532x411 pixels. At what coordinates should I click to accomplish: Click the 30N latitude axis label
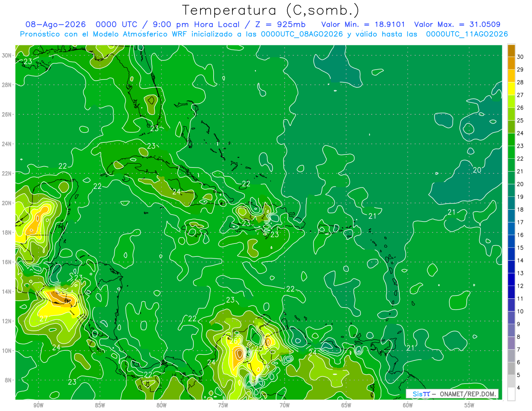point(7,55)
